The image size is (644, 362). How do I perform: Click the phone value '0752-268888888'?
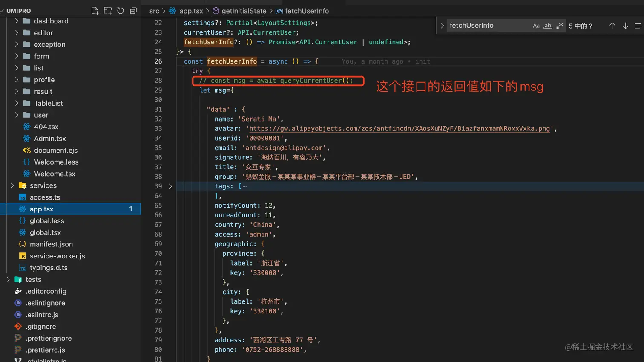point(273,350)
